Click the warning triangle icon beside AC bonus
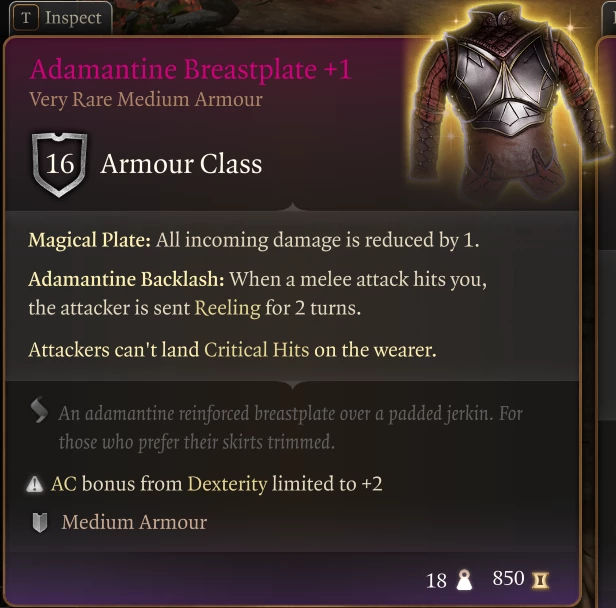 pos(35,484)
